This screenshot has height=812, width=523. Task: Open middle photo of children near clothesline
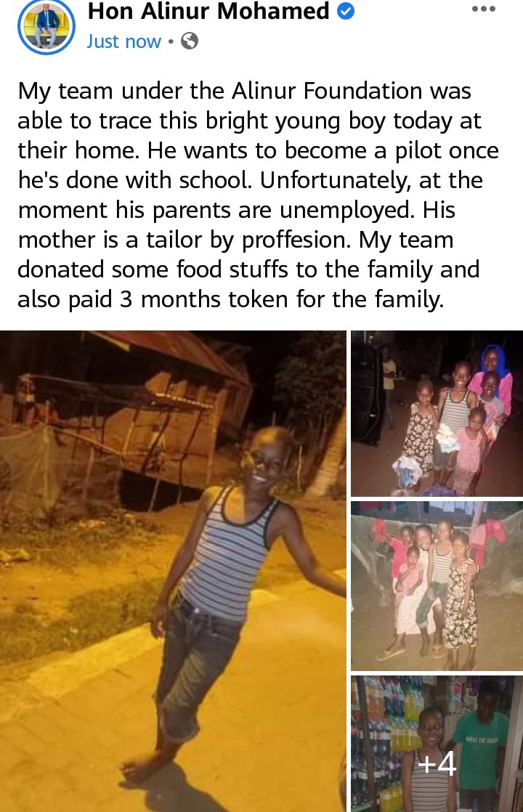tap(437, 585)
